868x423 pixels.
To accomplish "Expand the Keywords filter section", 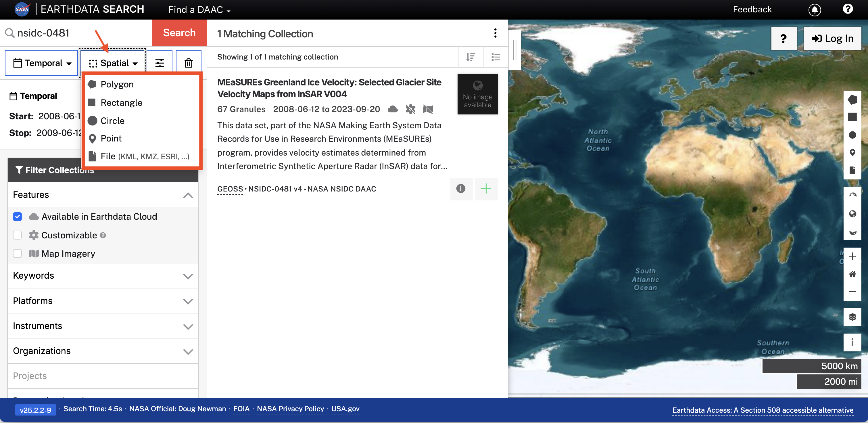I will tap(103, 276).
